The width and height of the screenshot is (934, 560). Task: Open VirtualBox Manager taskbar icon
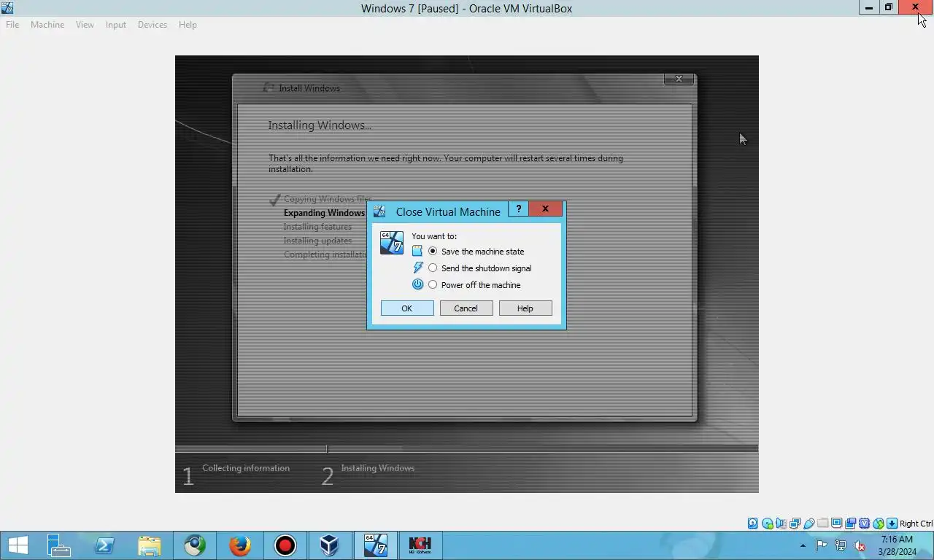pyautogui.click(x=330, y=545)
